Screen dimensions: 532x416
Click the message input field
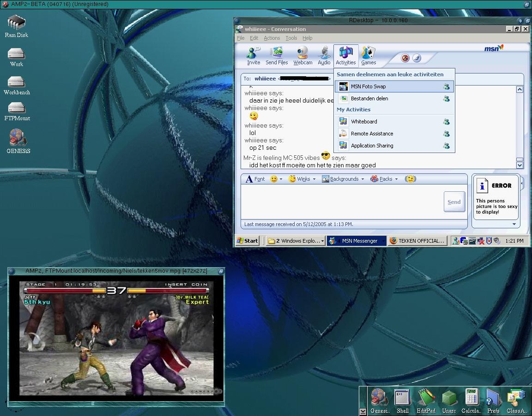342,202
